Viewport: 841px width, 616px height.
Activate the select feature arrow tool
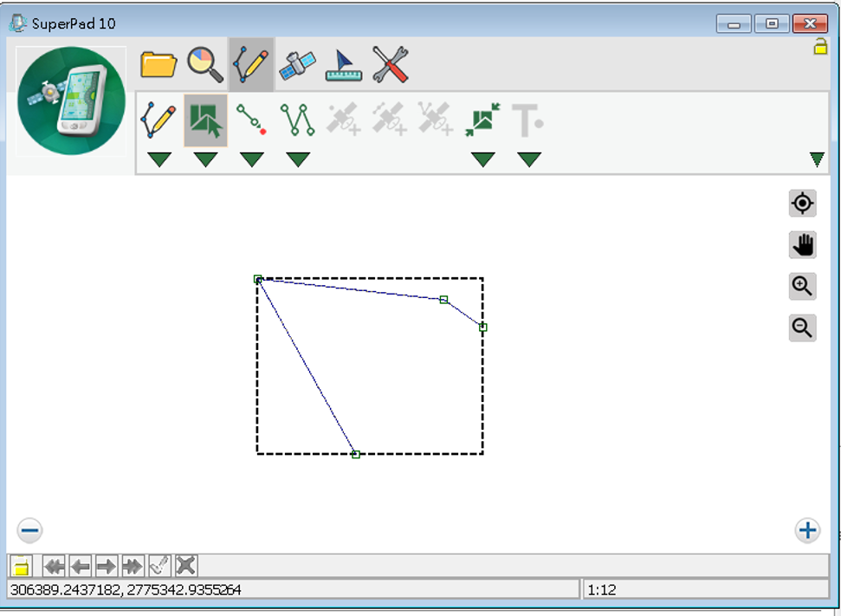pos(205,120)
